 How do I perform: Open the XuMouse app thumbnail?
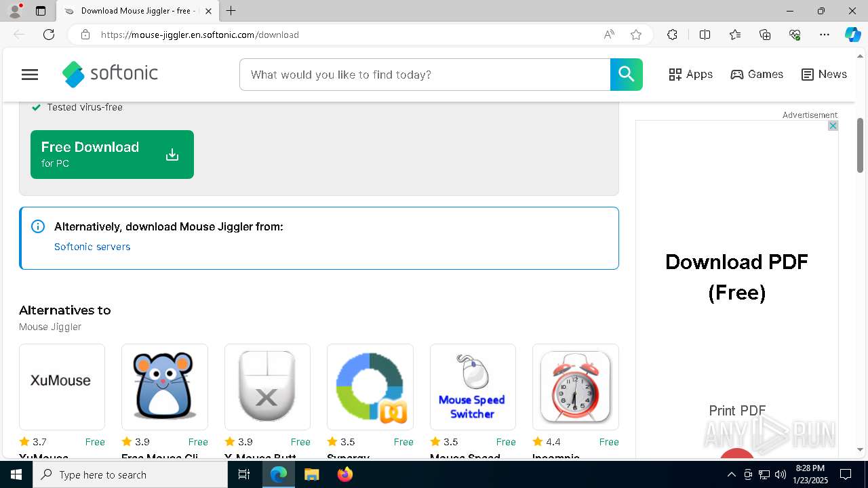tap(62, 386)
